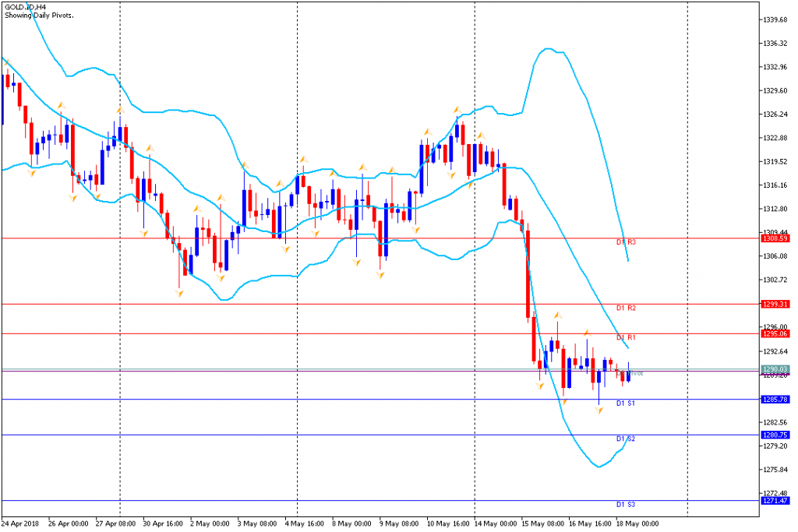Viewport: 798px width, 532px height.
Task: Click the teal 1290.03 current price tag
Action: tap(775, 368)
